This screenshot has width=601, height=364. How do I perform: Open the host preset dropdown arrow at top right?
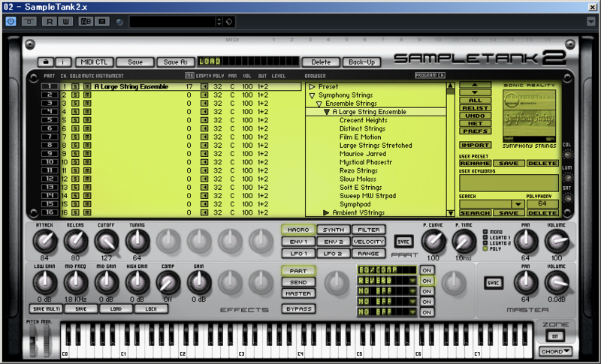click(x=590, y=22)
